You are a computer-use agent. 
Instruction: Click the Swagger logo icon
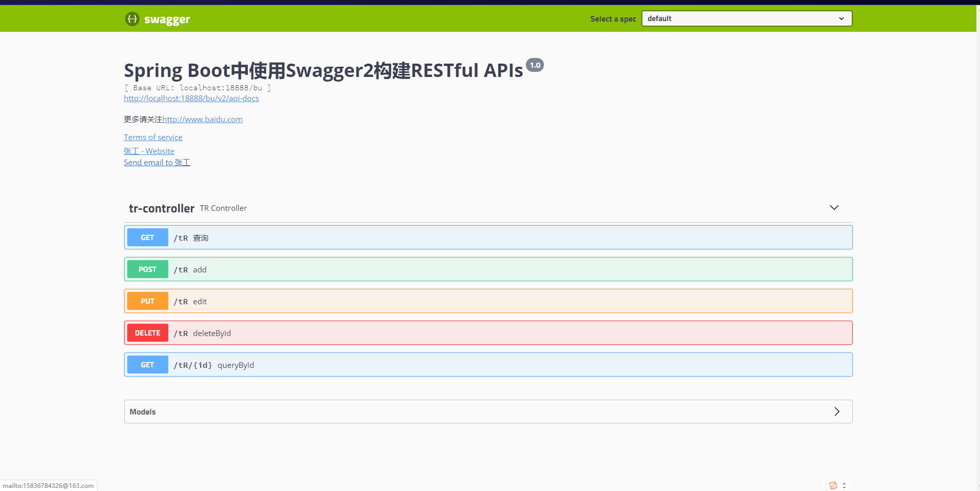pyautogui.click(x=132, y=19)
